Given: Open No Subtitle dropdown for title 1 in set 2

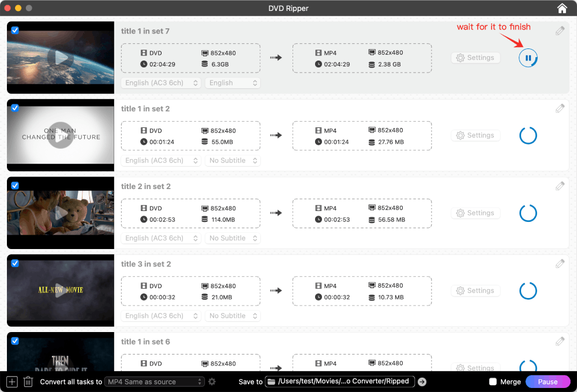Looking at the screenshot, I should [x=233, y=161].
